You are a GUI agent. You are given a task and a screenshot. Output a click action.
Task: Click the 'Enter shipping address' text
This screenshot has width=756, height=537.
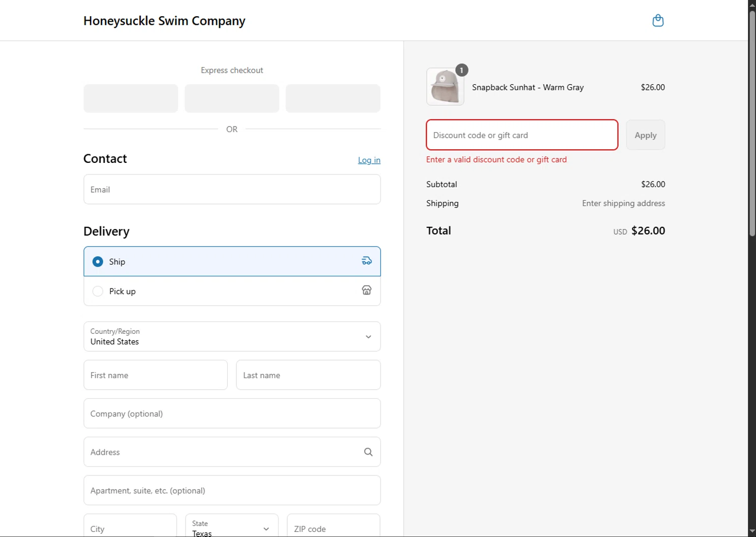point(623,203)
